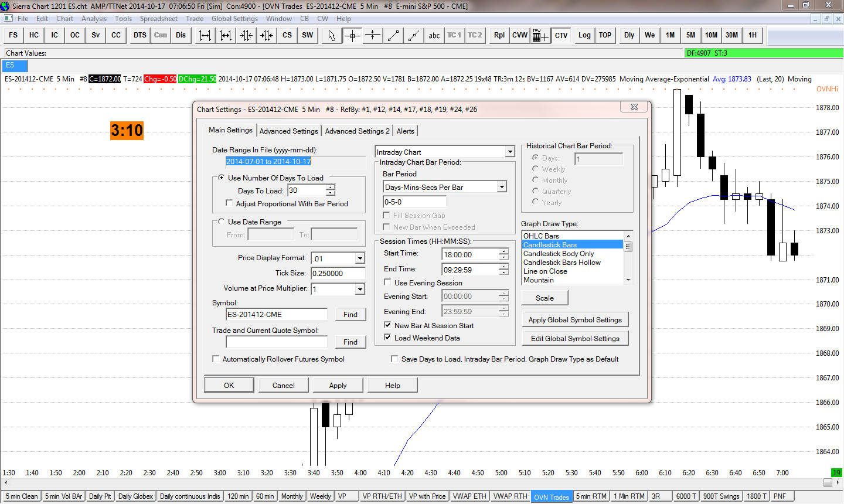Open the VWAP ETH chart tab
Viewport: 844px width, 504px height.
(x=469, y=496)
